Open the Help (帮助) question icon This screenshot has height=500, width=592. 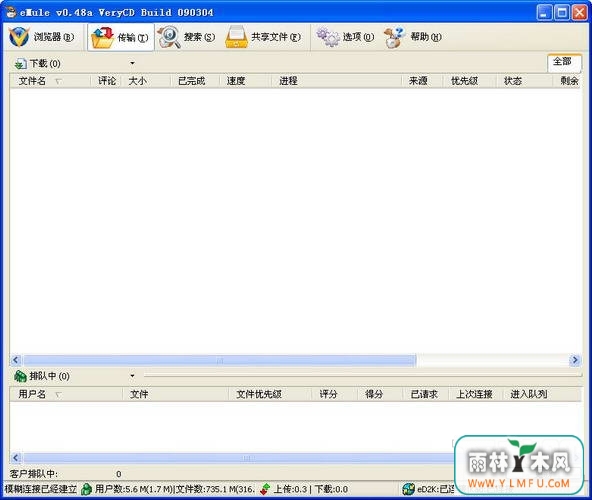tap(395, 37)
